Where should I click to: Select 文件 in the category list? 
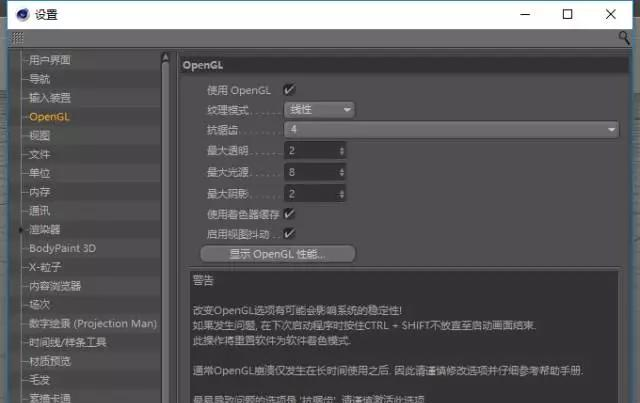(x=40, y=154)
